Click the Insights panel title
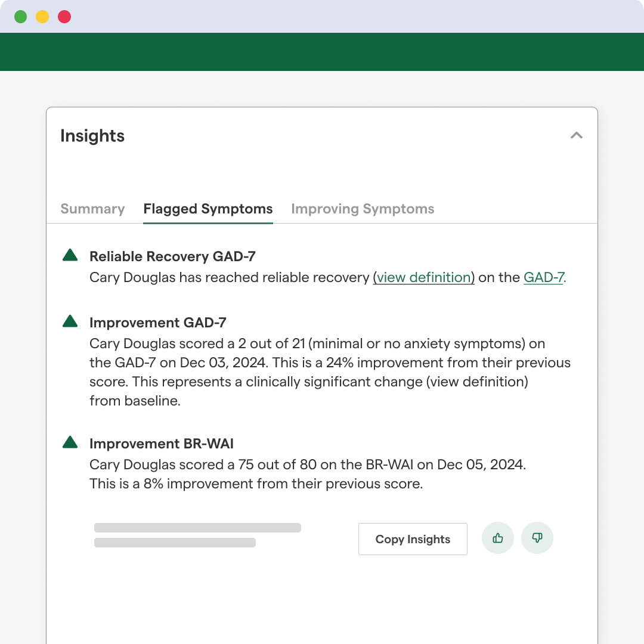 (x=92, y=136)
